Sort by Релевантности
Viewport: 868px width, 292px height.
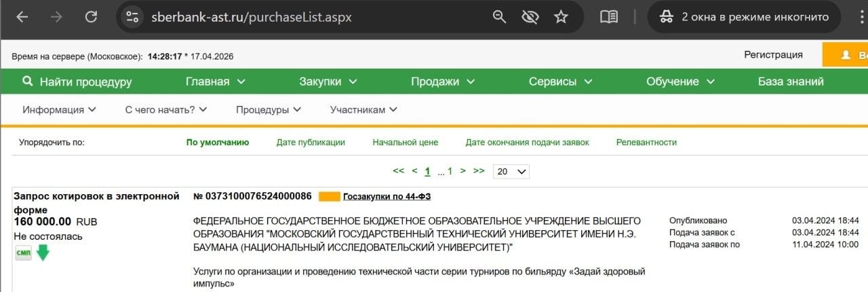646,143
